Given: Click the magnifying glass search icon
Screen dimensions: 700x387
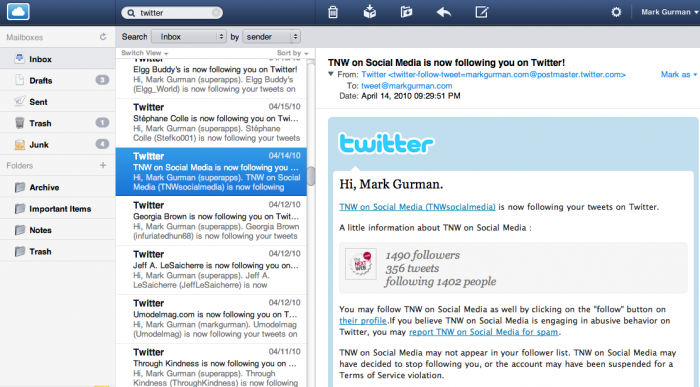Looking at the screenshot, I should (131, 13).
